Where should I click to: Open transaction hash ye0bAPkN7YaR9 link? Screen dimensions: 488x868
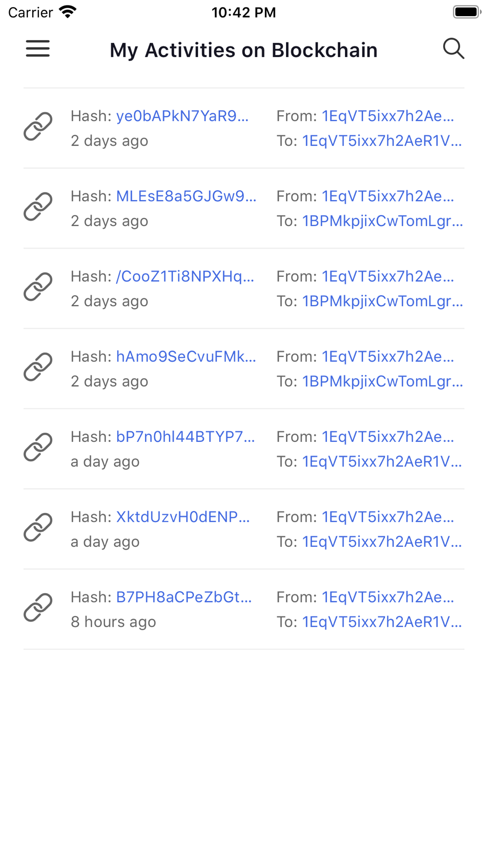(x=182, y=116)
